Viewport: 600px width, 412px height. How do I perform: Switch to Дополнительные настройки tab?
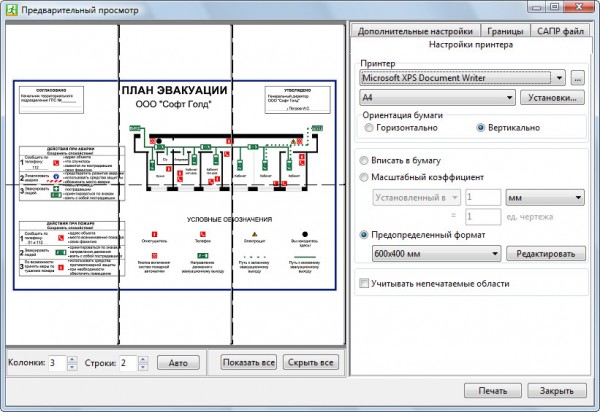(x=413, y=31)
